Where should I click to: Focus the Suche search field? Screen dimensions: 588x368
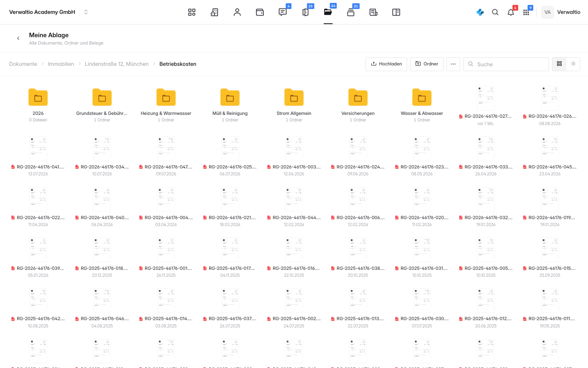pos(506,64)
